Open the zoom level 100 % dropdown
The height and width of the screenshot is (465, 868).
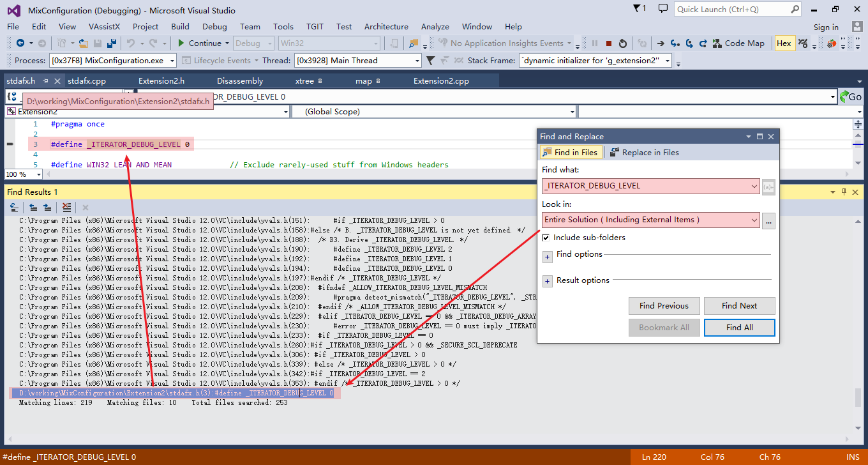click(x=38, y=174)
